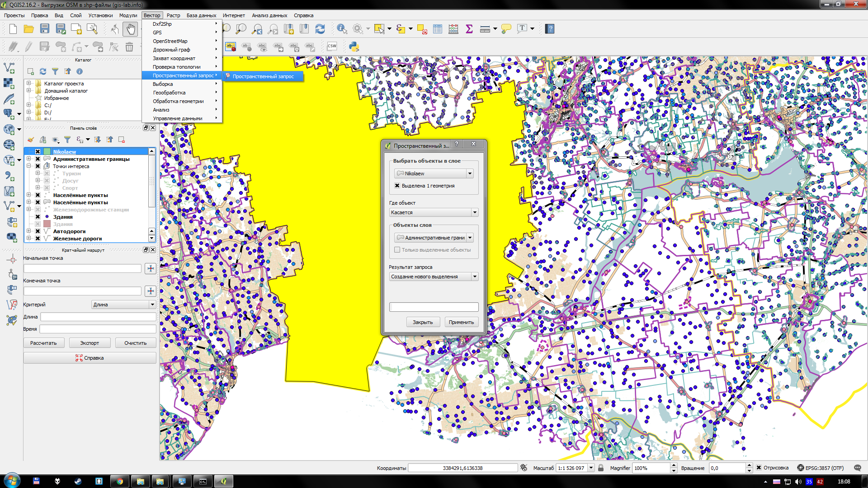Open the База данных menu
Image resolution: width=868 pixels, height=488 pixels.
(x=201, y=15)
